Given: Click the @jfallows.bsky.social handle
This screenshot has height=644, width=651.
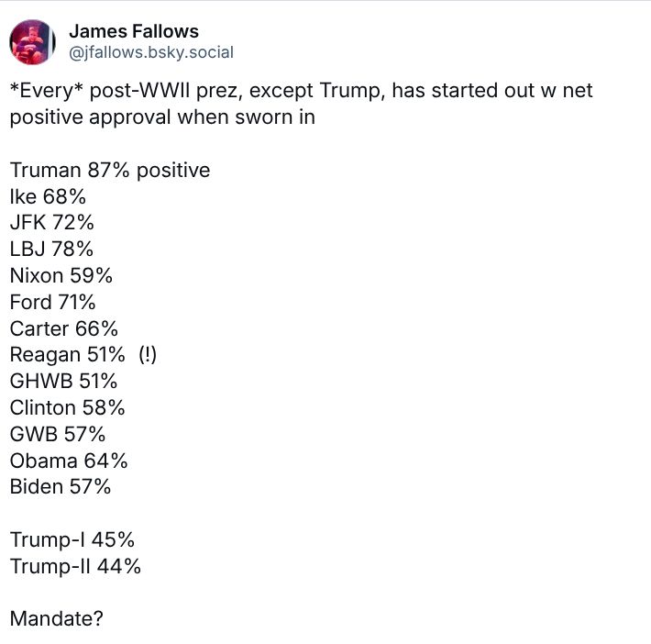Looking at the screenshot, I should 151,52.
